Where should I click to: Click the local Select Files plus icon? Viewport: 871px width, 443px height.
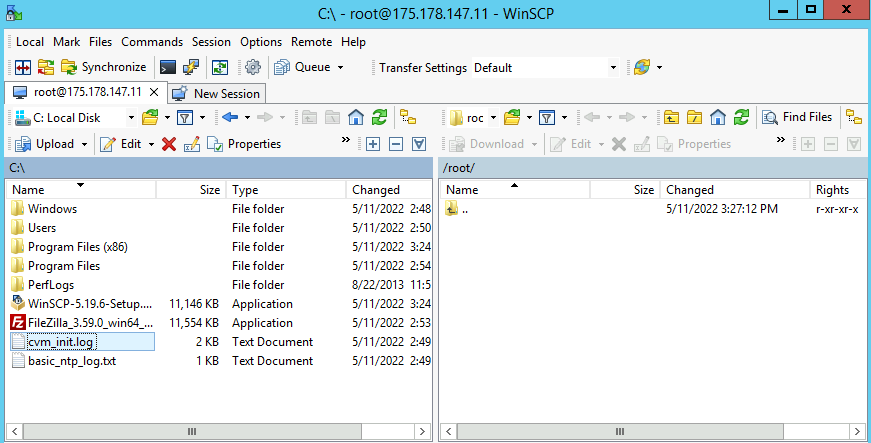(x=373, y=144)
